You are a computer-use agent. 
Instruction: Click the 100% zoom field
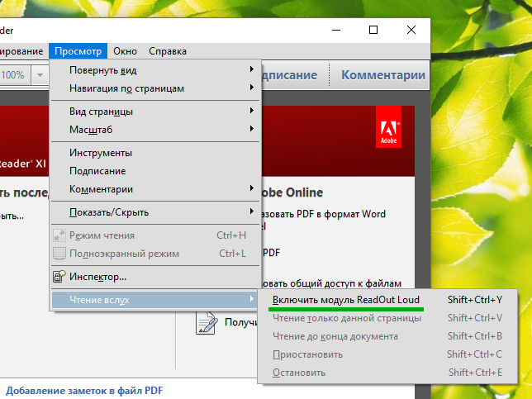pyautogui.click(x=13, y=75)
